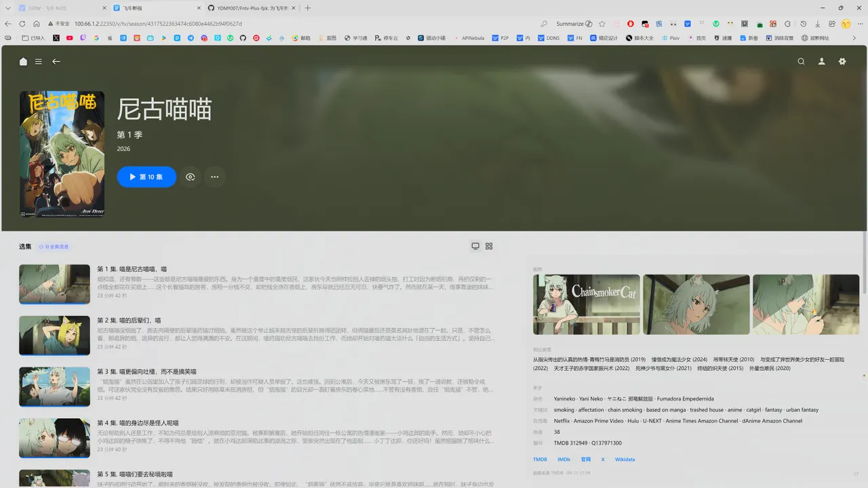This screenshot has width=868, height=488.
Task: Click the address bar URL field
Action: 292,24
